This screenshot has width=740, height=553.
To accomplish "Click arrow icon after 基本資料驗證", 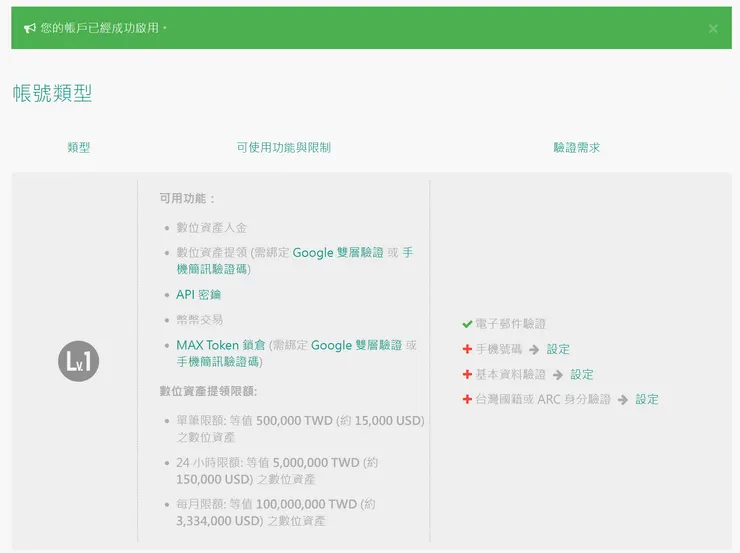I will [558, 375].
